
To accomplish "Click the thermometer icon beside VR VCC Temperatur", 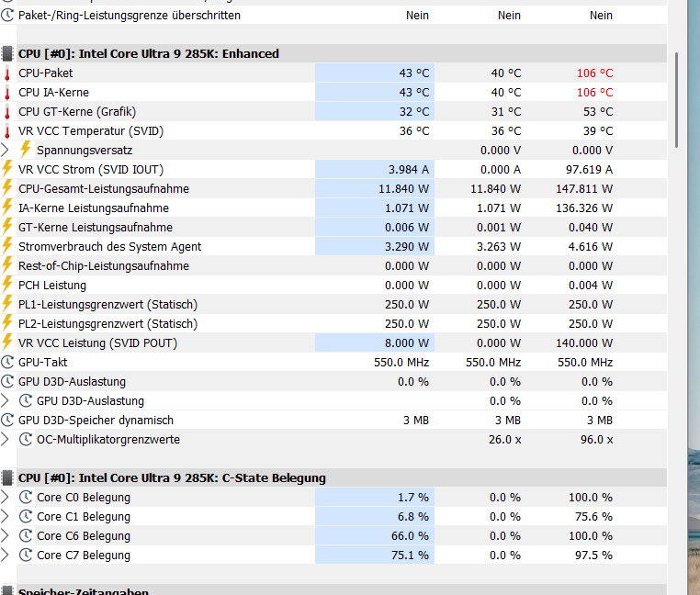I will tap(7, 130).
